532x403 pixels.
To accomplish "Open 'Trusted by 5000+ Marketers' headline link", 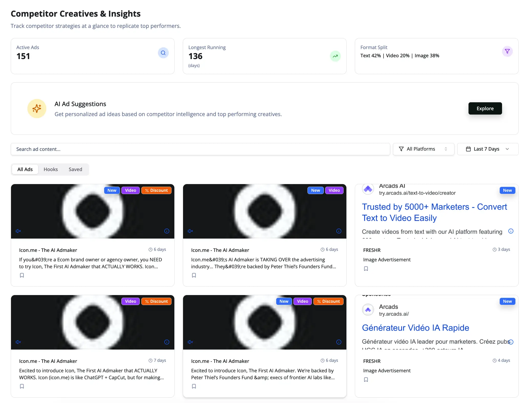I will (434, 212).
